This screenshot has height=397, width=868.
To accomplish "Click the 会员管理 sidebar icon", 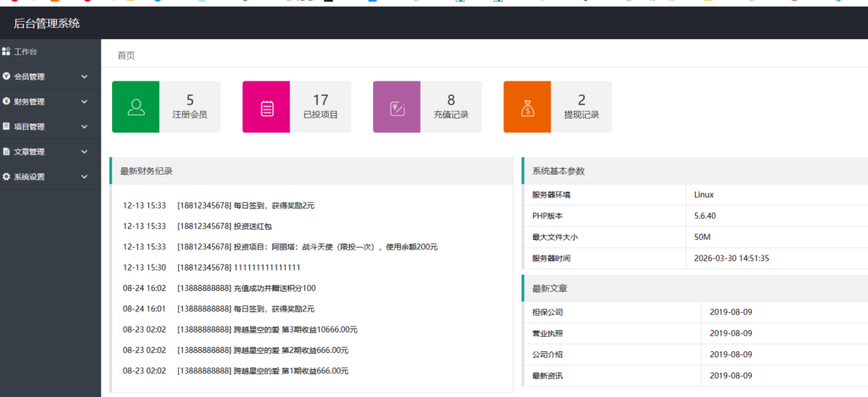I will pyautogui.click(x=6, y=76).
